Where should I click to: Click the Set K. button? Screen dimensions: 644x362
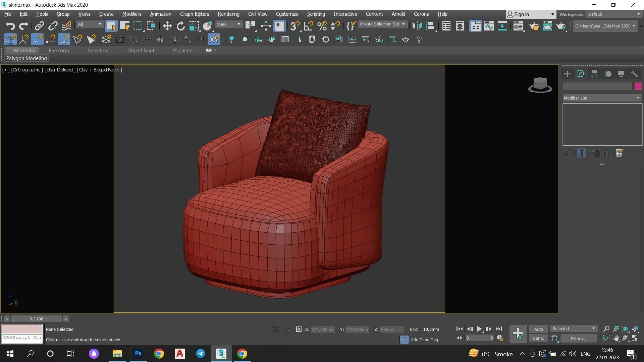(x=538, y=339)
